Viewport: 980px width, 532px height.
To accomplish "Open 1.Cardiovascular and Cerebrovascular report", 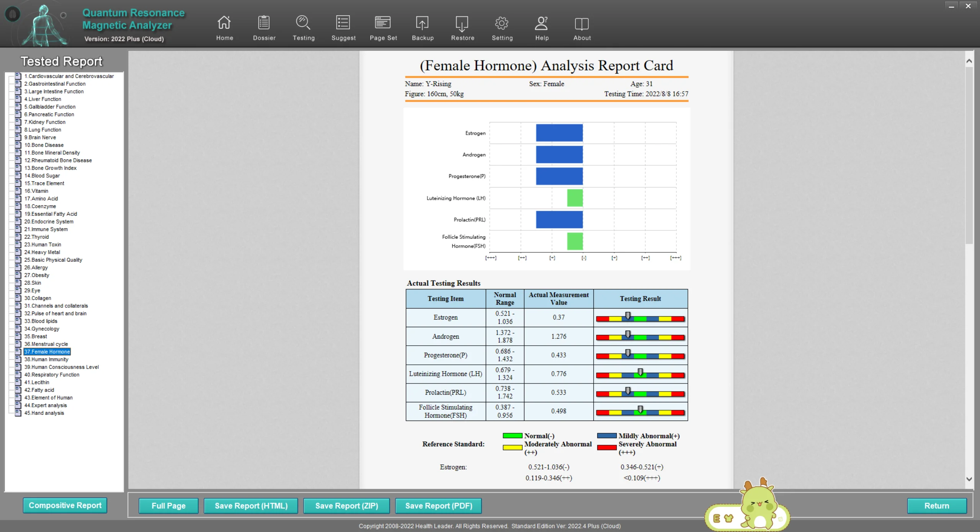I will 69,76.
